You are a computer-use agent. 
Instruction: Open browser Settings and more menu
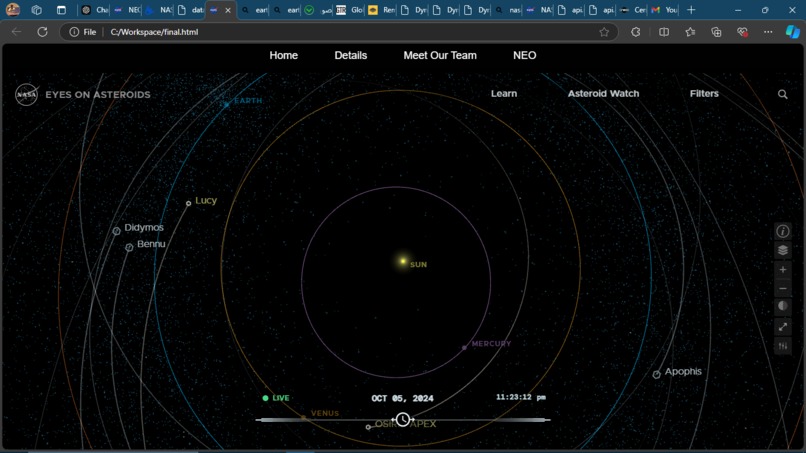pos(768,32)
